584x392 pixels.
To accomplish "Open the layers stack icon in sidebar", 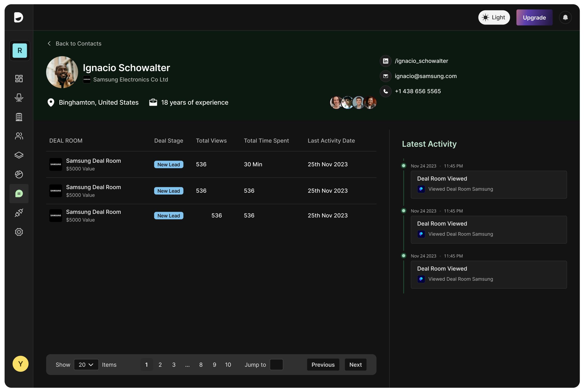I will click(x=19, y=155).
